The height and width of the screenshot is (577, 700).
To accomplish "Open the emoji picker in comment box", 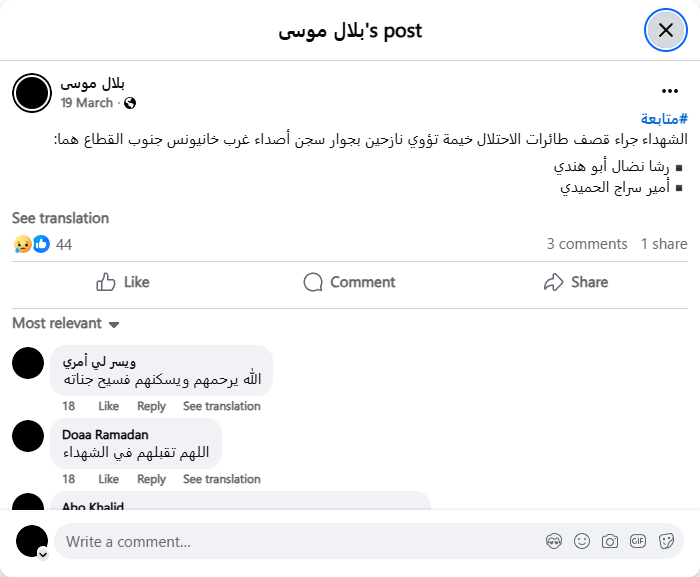I will [582, 541].
